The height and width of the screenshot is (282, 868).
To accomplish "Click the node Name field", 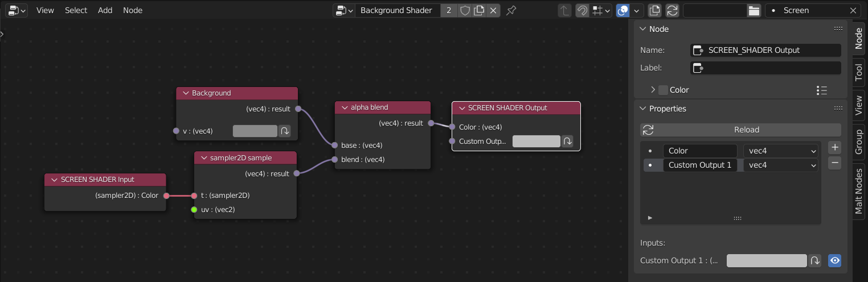I will click(765, 50).
